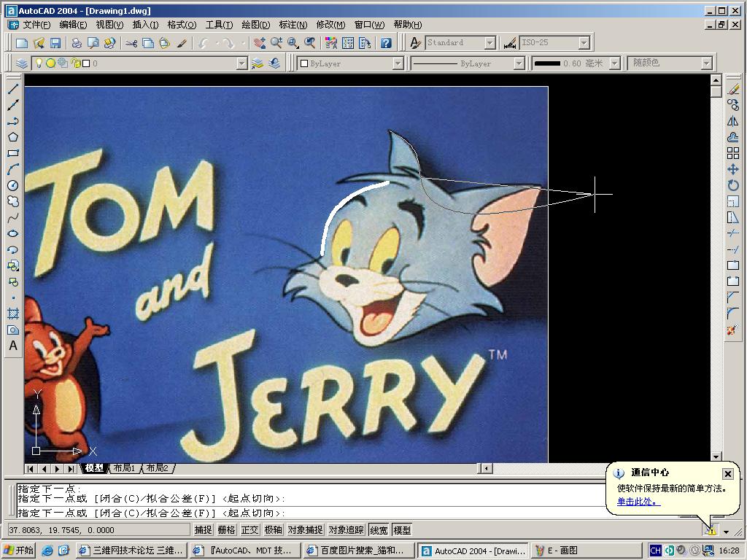Screen dimensions: 747x560
Task: Click the ByLayer color square swatch
Action: (x=304, y=63)
